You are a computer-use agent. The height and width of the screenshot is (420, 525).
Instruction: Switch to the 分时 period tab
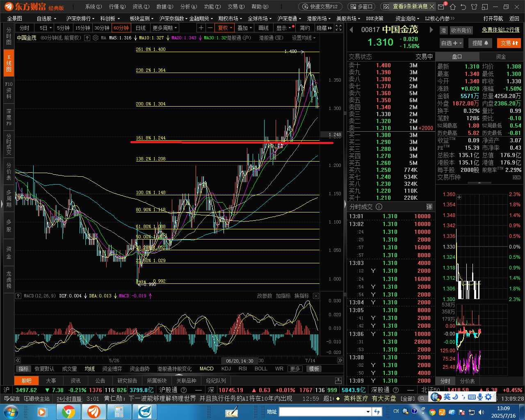(x=25, y=28)
